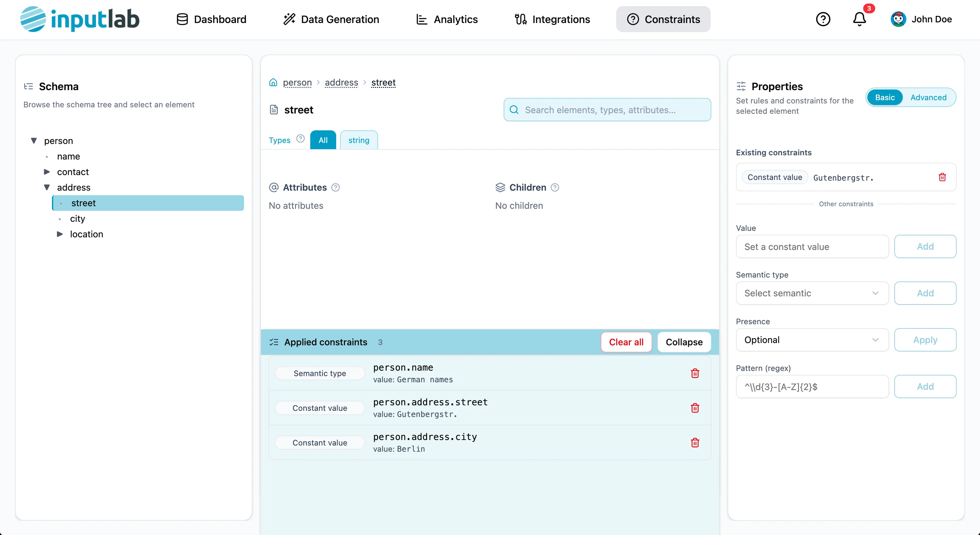Open the Presence dropdown showing Optional
Image resolution: width=980 pixels, height=535 pixels.
tap(812, 339)
